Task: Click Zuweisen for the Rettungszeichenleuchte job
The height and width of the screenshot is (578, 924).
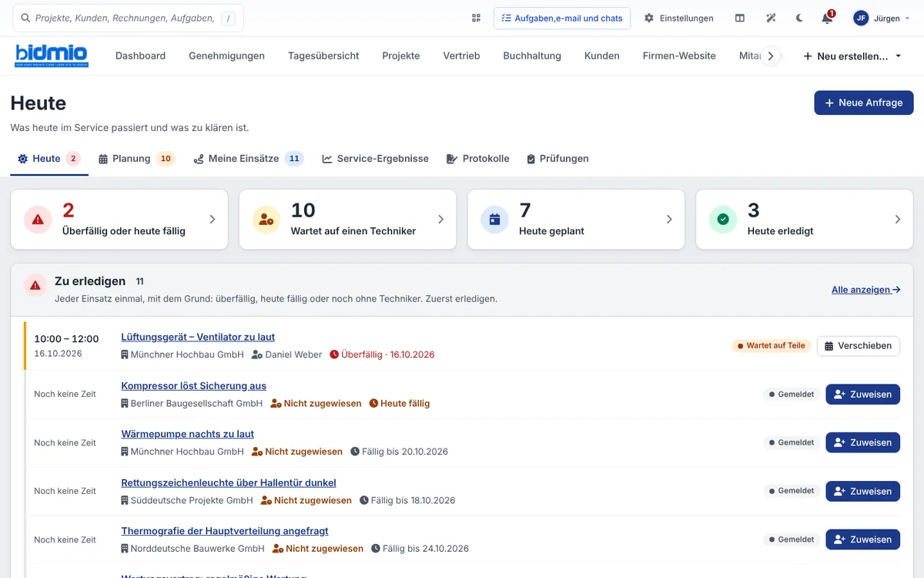Action: (x=863, y=492)
